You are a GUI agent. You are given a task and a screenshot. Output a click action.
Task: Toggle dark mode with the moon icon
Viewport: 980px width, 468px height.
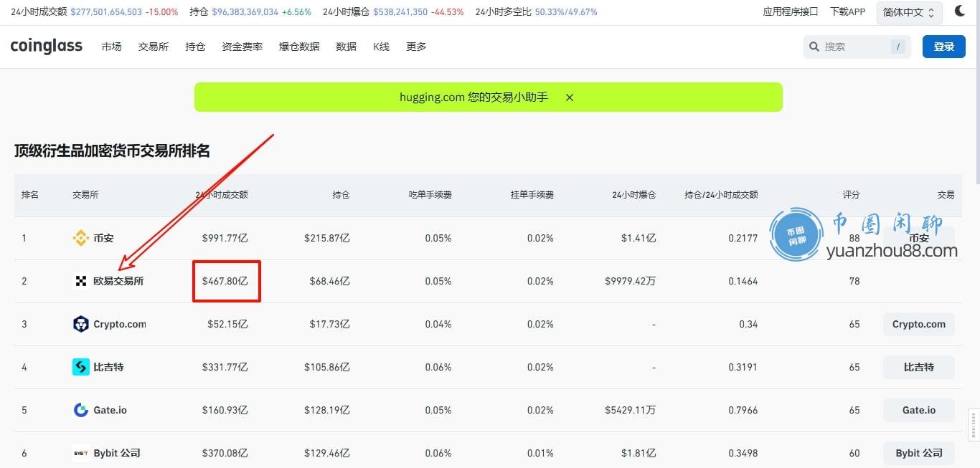coord(960,11)
